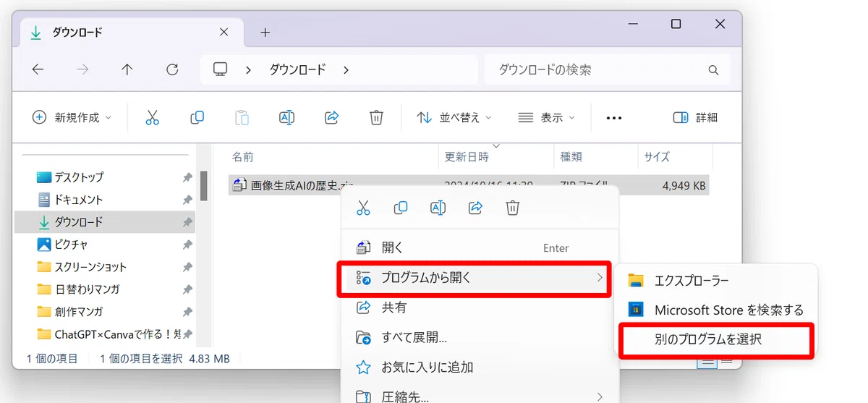Select エクスプローラー in the submenu

click(x=716, y=281)
